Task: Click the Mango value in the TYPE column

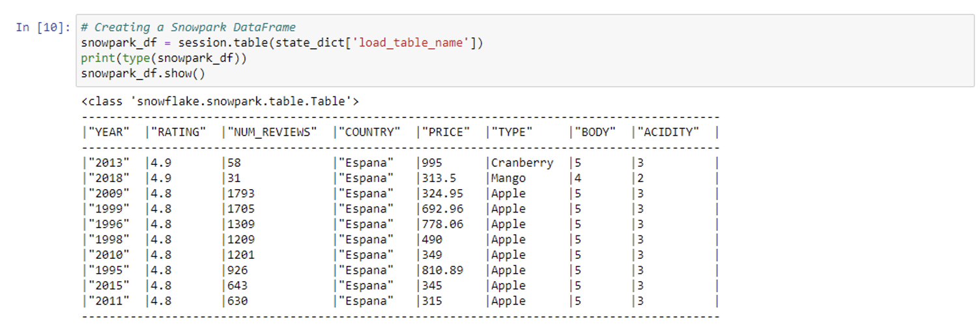Action: [x=508, y=178]
